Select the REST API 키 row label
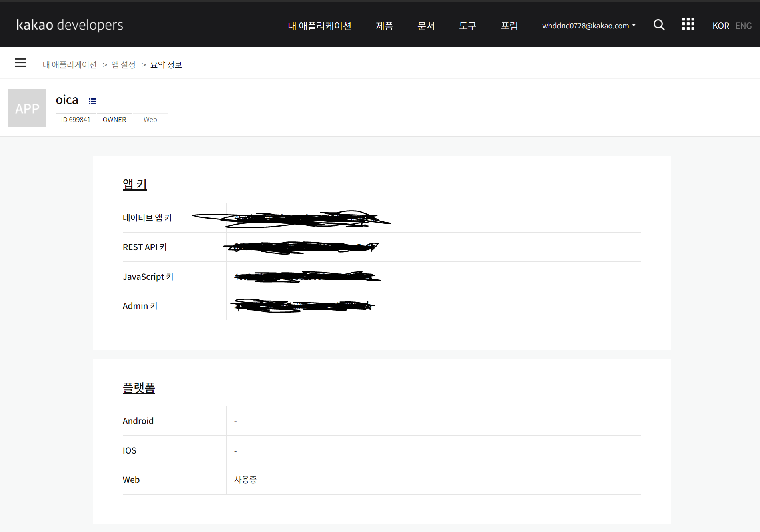 click(145, 247)
